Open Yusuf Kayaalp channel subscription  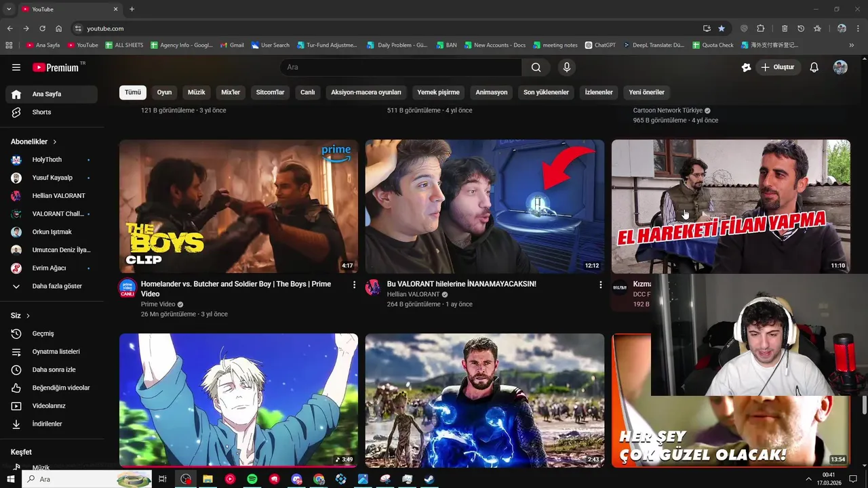(x=52, y=178)
